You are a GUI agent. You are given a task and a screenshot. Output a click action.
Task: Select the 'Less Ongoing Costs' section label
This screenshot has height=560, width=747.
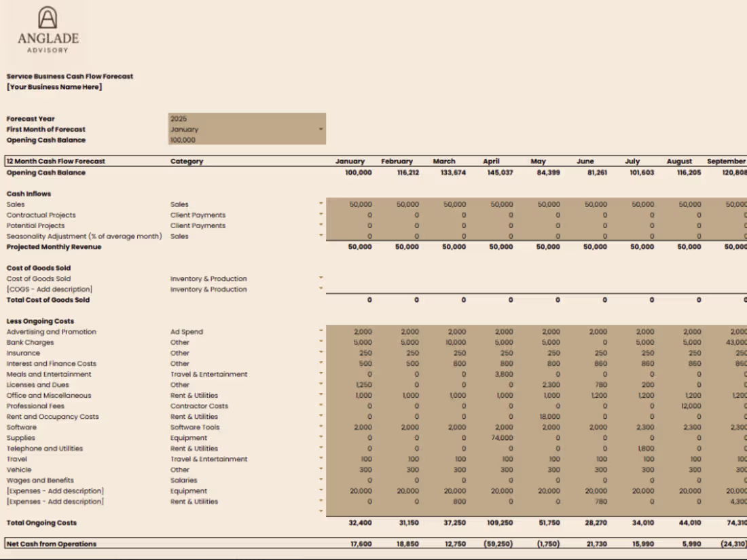point(40,322)
